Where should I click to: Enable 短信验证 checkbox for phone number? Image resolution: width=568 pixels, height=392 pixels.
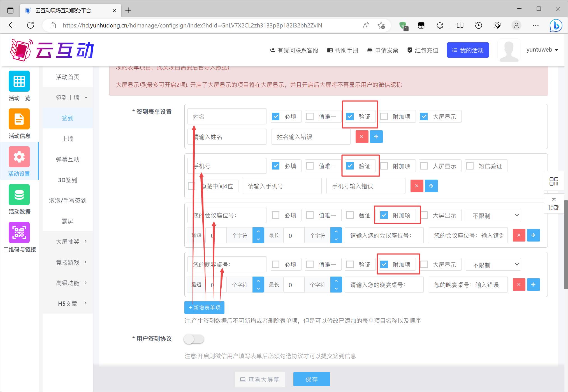470,166
